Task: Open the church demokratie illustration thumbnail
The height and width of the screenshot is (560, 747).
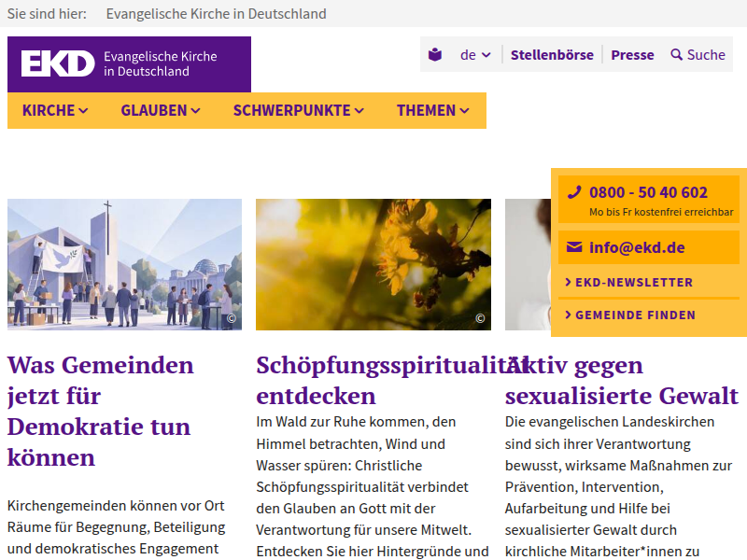Action: (124, 264)
